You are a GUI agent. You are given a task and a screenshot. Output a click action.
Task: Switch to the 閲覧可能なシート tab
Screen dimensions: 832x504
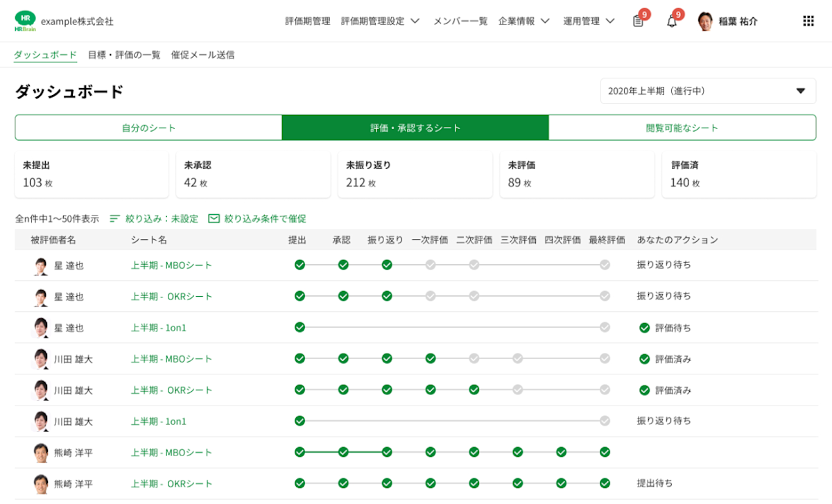coord(682,128)
